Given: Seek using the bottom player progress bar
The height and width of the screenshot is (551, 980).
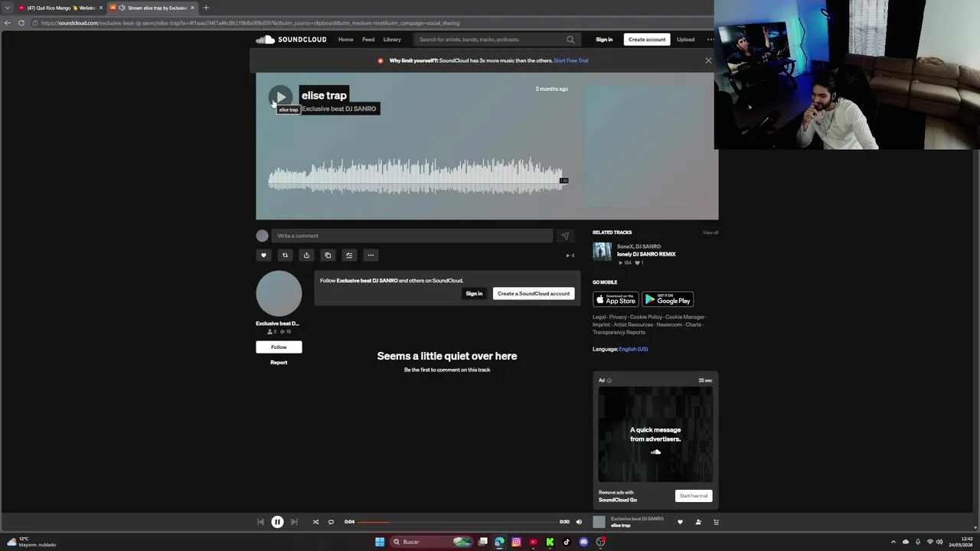Looking at the screenshot, I should 457,522.
